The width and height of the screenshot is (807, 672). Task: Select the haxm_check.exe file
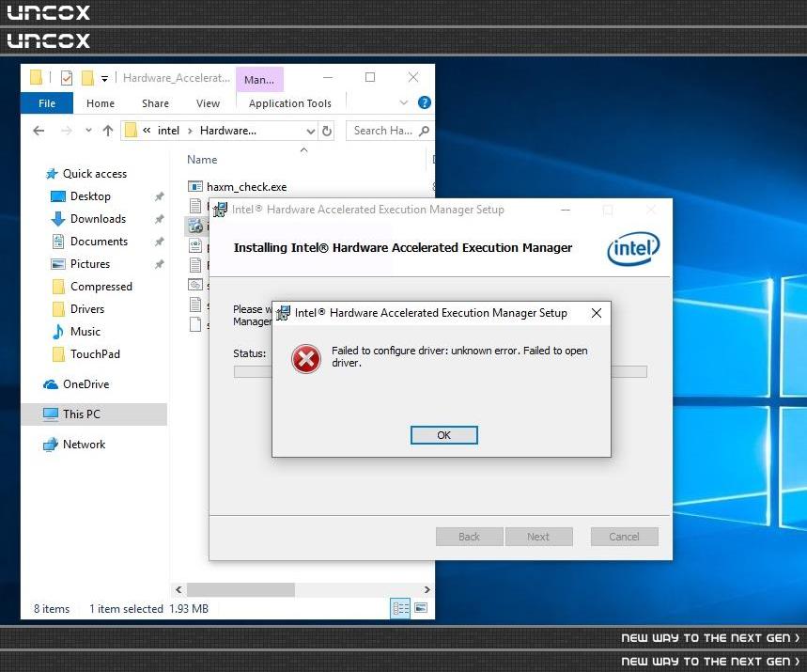(246, 187)
